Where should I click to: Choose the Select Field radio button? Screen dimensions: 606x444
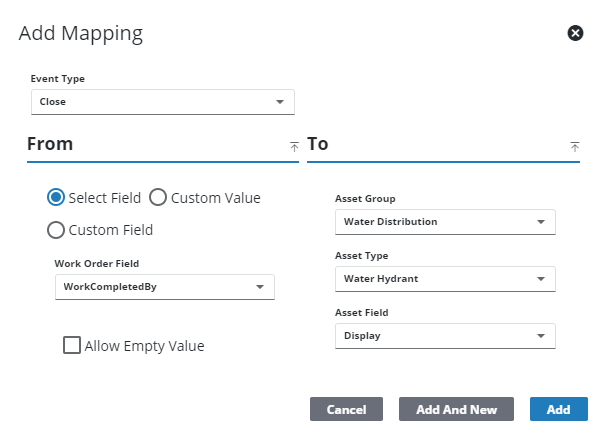[x=56, y=198]
